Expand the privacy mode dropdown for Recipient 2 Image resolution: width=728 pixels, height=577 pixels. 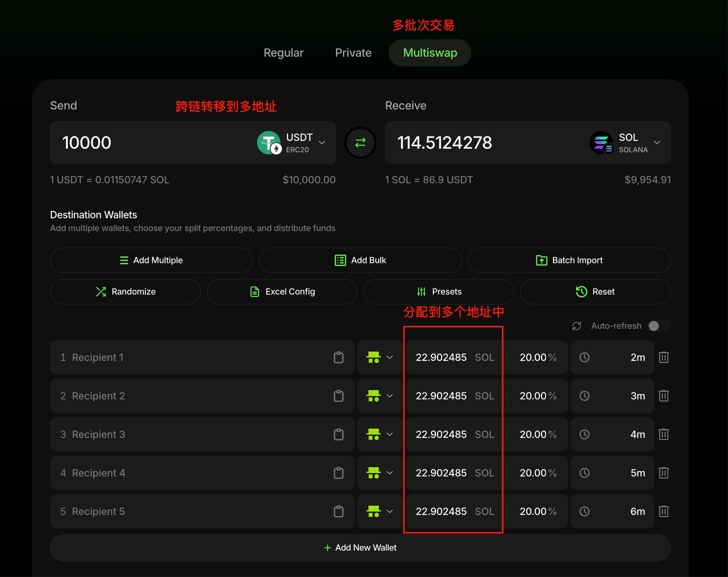click(380, 396)
